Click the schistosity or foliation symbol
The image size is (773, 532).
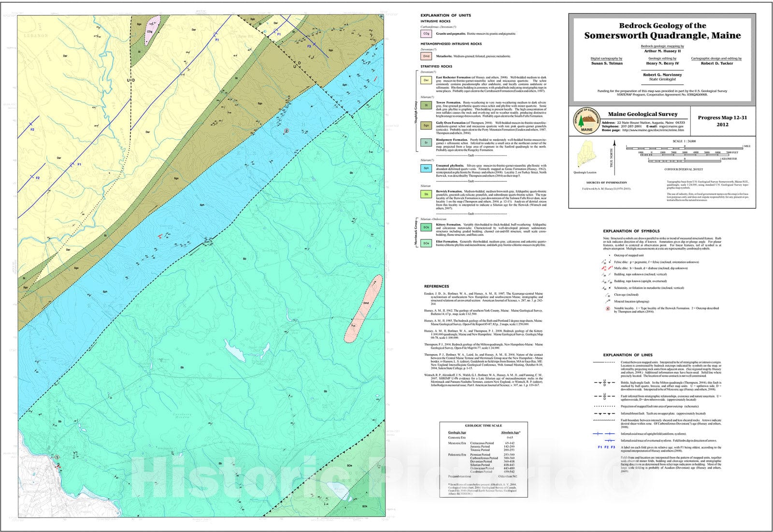click(607, 288)
